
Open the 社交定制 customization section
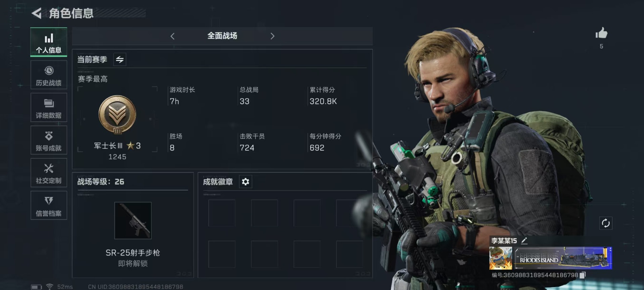tap(49, 173)
